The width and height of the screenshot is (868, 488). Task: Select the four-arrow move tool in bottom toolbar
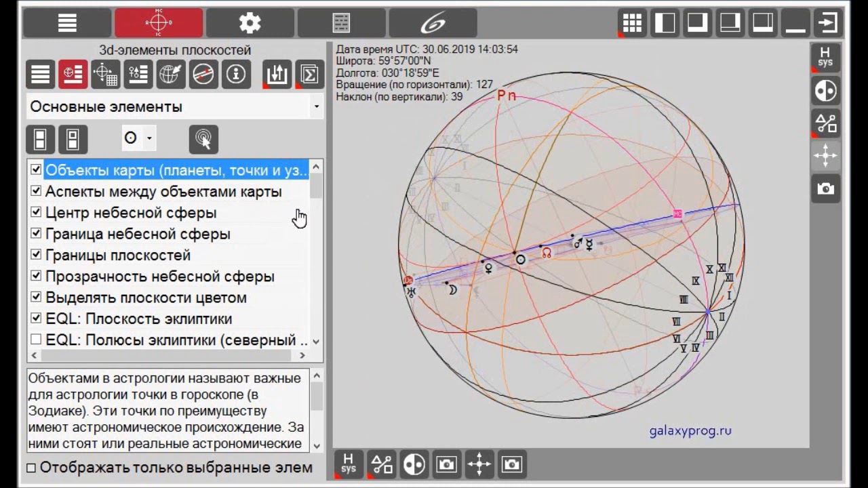[479, 464]
